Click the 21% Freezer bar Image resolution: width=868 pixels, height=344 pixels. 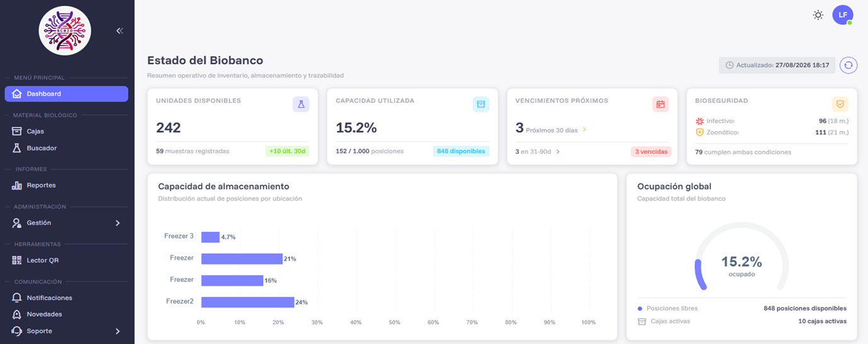point(241,259)
